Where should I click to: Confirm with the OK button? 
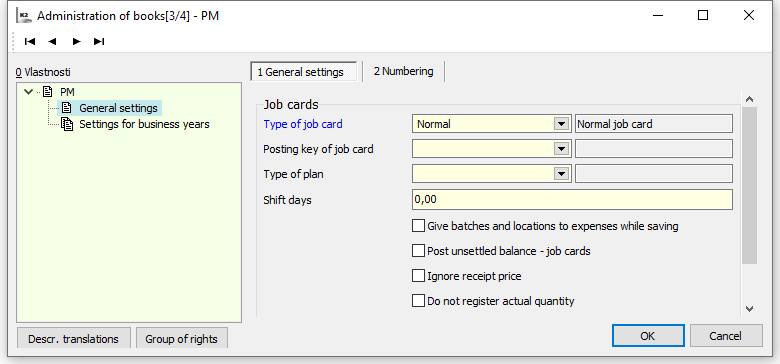tap(648, 336)
